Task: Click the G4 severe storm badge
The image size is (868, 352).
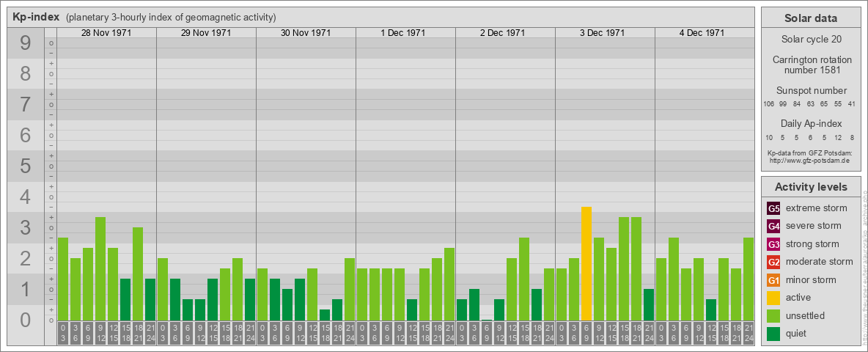Action: coord(773,226)
